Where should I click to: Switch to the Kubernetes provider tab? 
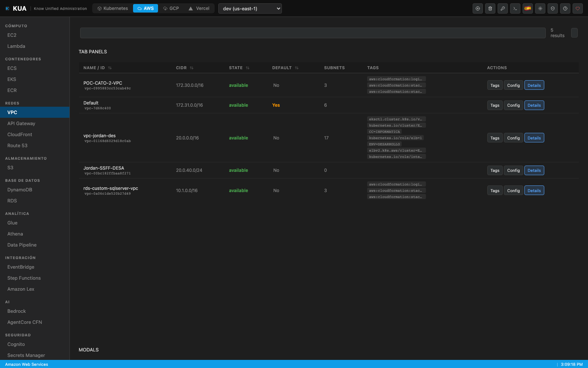pos(112,8)
